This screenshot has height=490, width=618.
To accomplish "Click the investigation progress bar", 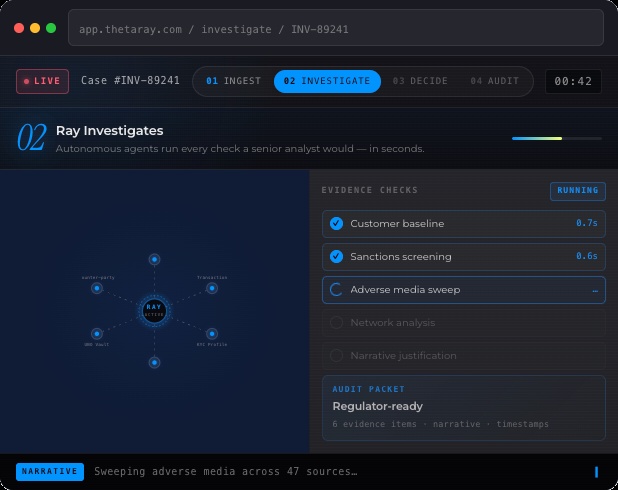I will [x=557, y=138].
